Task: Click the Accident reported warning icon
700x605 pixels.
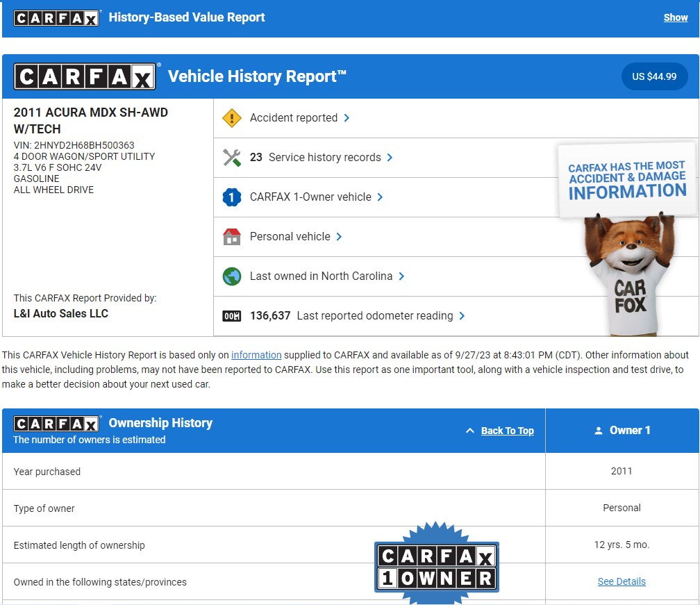Action: (x=232, y=118)
